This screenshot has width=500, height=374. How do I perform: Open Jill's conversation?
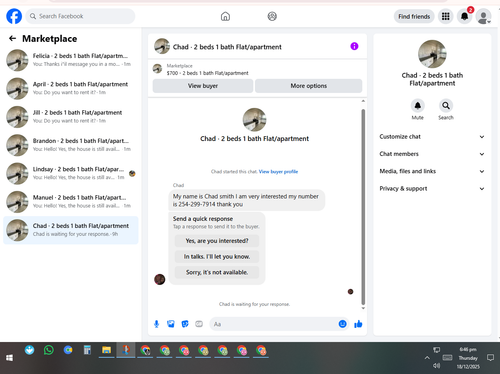coord(71,117)
